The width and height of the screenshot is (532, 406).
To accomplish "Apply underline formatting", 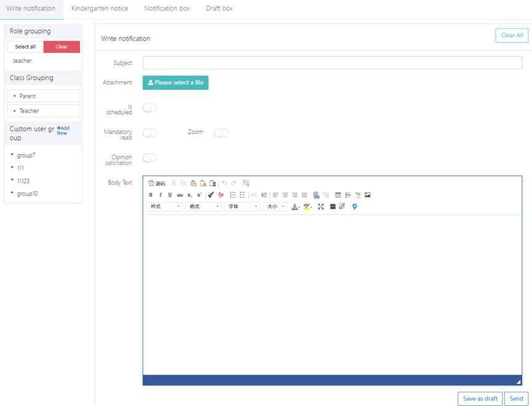I will (x=170, y=195).
